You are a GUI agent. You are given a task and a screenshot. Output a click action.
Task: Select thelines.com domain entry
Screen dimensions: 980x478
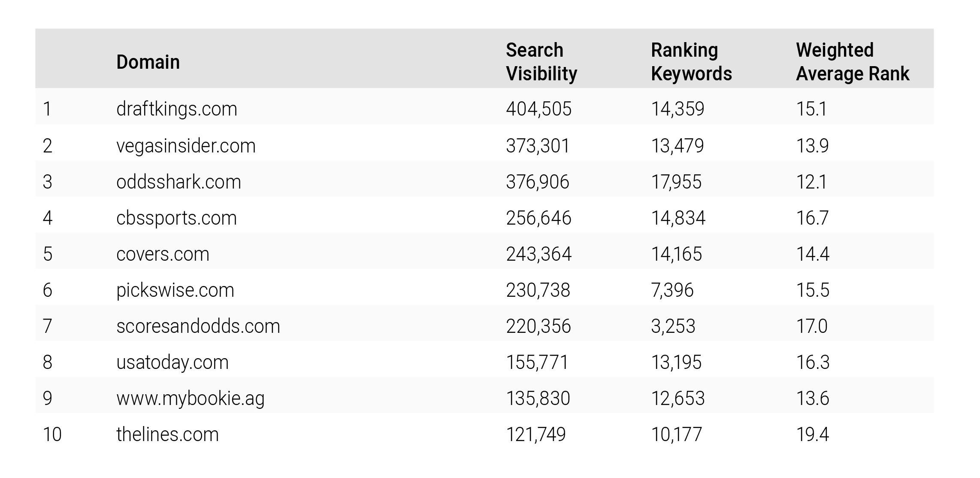167,434
